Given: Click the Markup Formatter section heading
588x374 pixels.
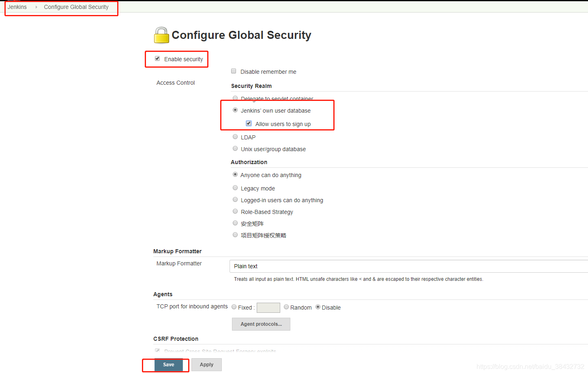Looking at the screenshot, I should (177, 251).
